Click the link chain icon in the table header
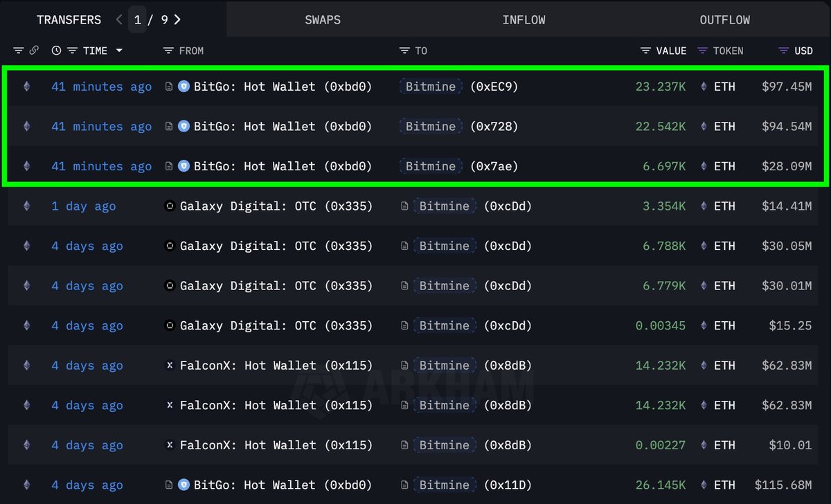The height and width of the screenshot is (504, 831). (x=34, y=51)
